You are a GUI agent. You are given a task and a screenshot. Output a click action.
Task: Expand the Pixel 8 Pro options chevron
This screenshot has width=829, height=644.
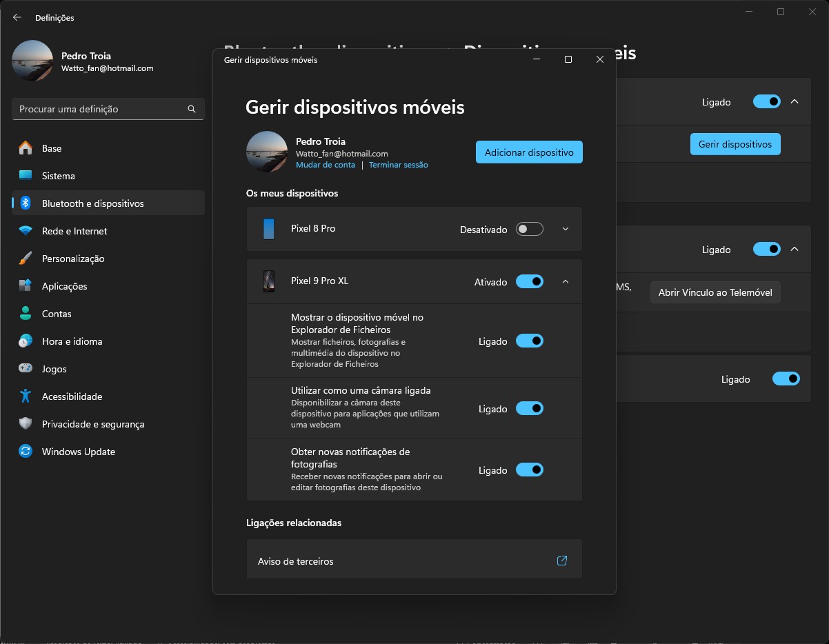coord(566,229)
